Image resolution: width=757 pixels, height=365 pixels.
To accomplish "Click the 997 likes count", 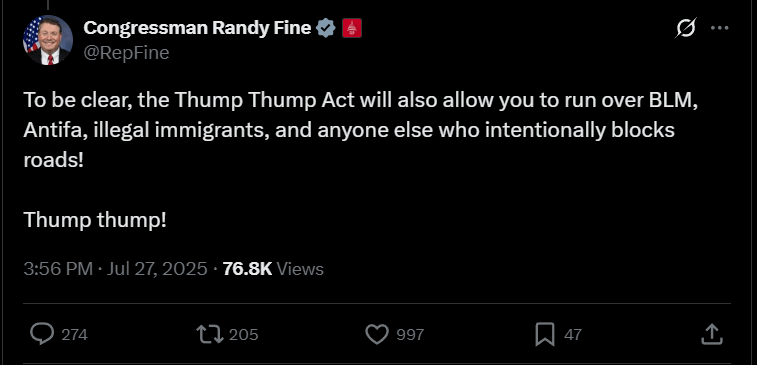I will pos(410,335).
